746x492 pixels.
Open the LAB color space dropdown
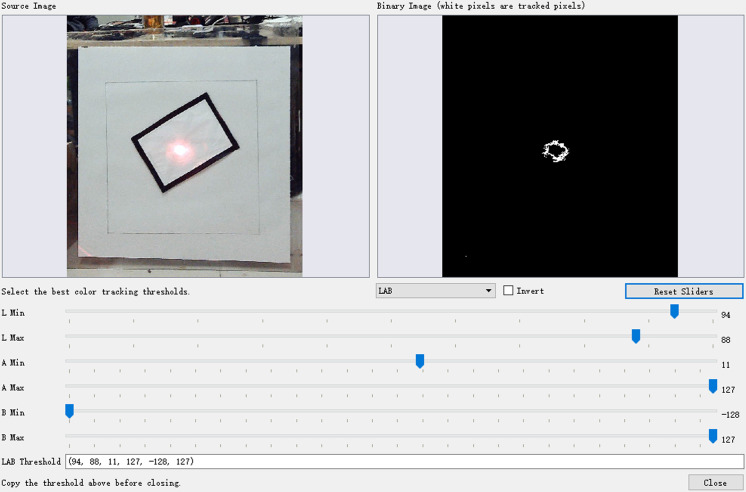[x=435, y=291]
